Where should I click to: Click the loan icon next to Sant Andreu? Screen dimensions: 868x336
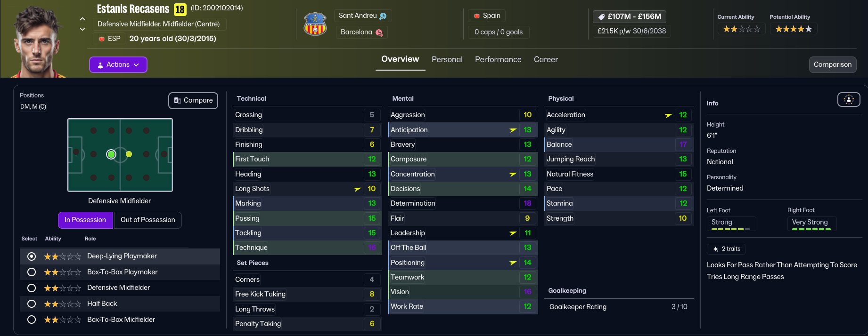pos(383,16)
